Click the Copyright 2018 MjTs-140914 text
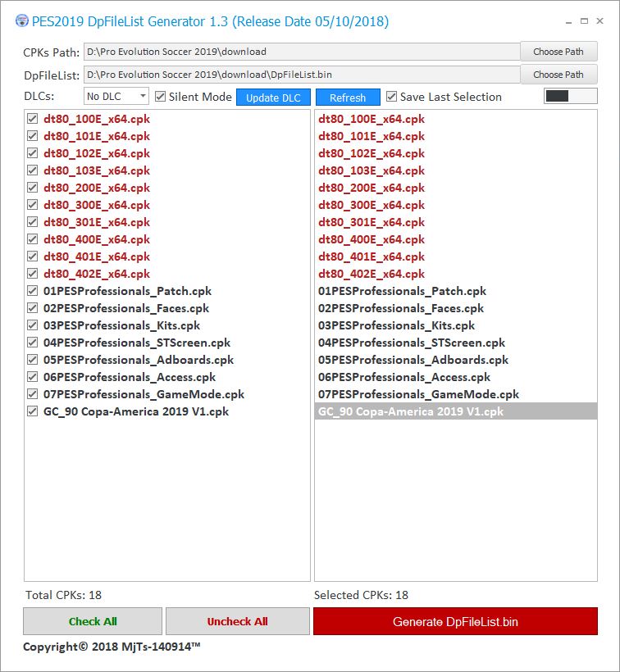This screenshot has width=620, height=672. (112, 647)
